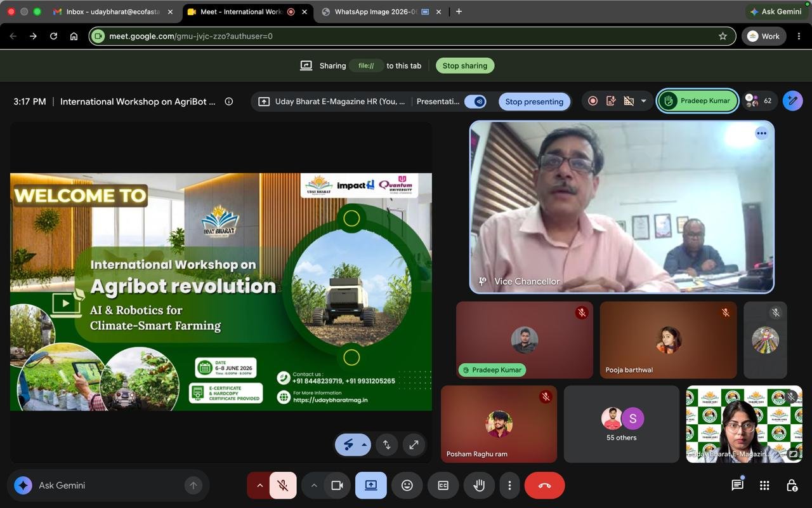Open the three-dot more options menu
This screenshot has width=812, height=508.
click(x=509, y=486)
